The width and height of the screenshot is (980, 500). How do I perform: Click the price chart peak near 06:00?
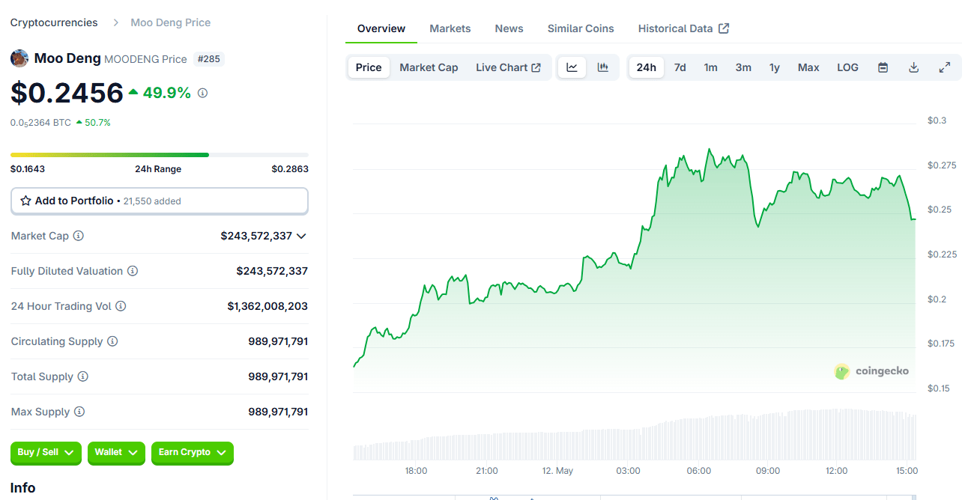(709, 150)
